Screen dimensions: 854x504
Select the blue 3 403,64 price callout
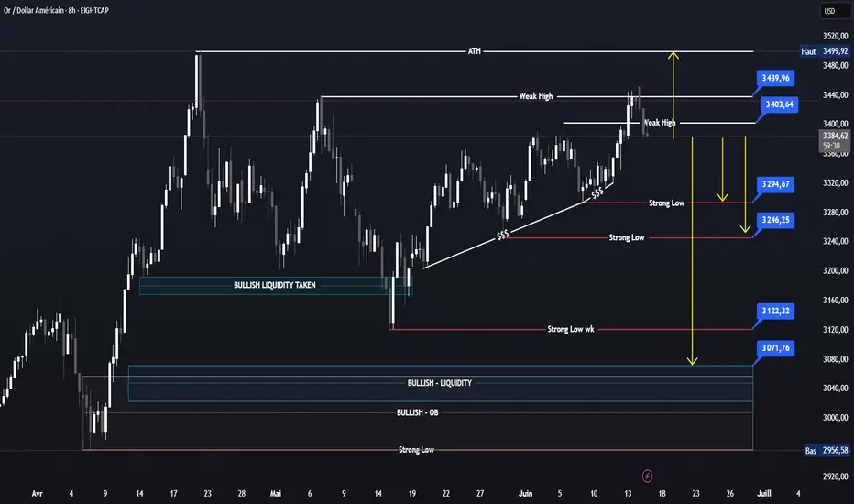(780, 104)
